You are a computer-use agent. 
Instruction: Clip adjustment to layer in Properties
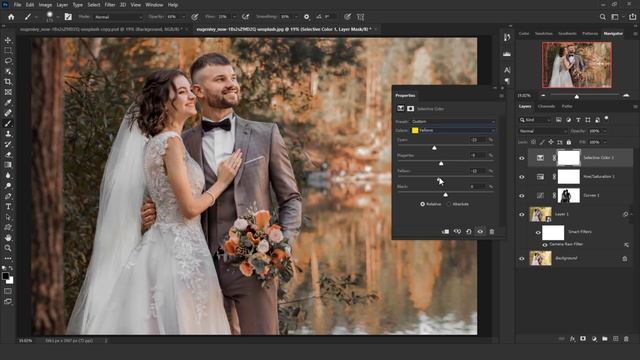click(445, 231)
